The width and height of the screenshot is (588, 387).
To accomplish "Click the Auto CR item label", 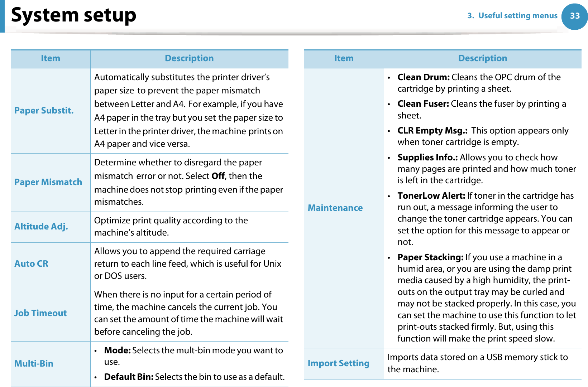I will [31, 264].
